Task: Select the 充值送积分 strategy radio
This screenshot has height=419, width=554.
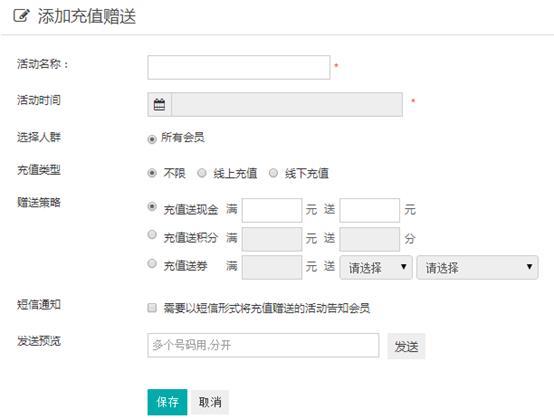Action: pos(152,234)
